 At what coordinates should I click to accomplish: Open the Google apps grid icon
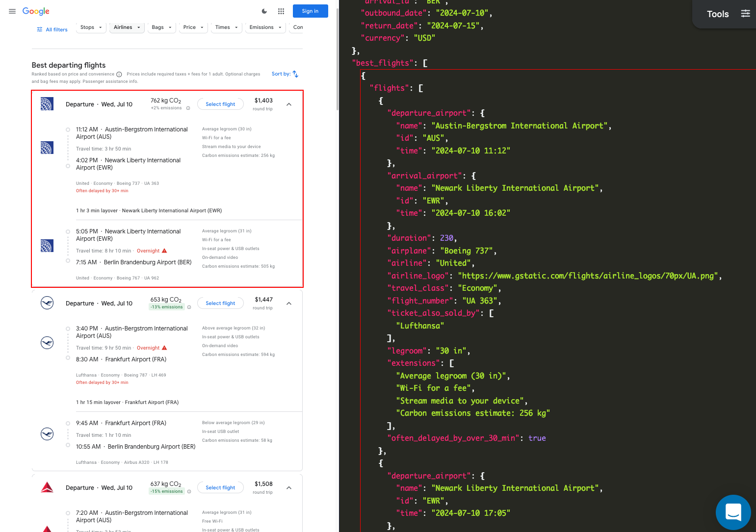click(x=281, y=11)
